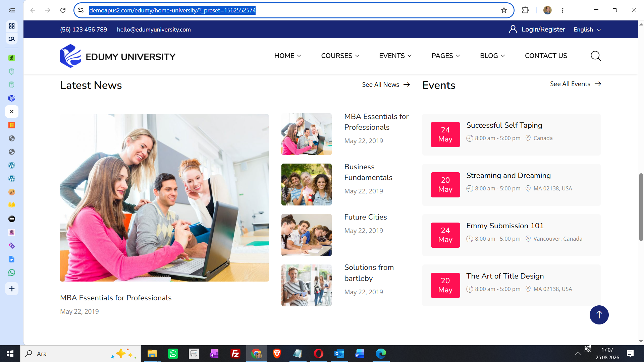
Task: Open Business Fundamentals news thumbnail
Action: coord(307,185)
